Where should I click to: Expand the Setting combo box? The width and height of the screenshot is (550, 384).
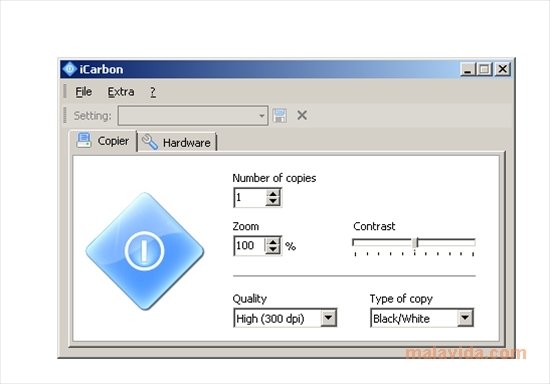tap(261, 116)
